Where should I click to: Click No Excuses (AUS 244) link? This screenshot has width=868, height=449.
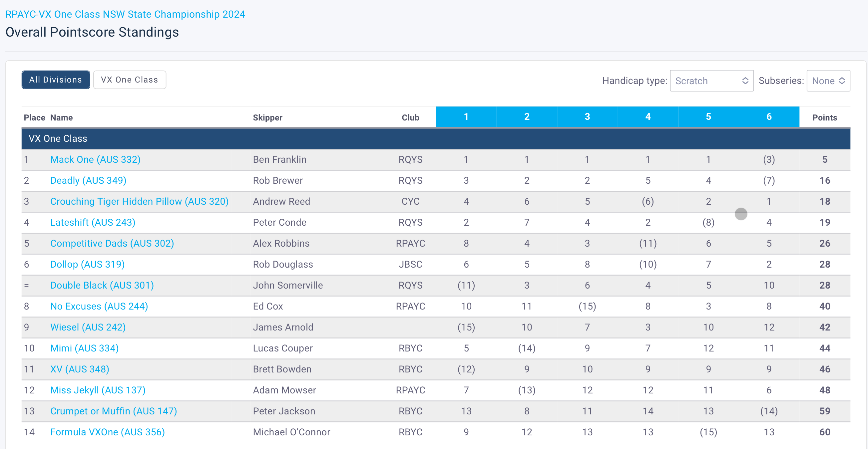pos(99,306)
